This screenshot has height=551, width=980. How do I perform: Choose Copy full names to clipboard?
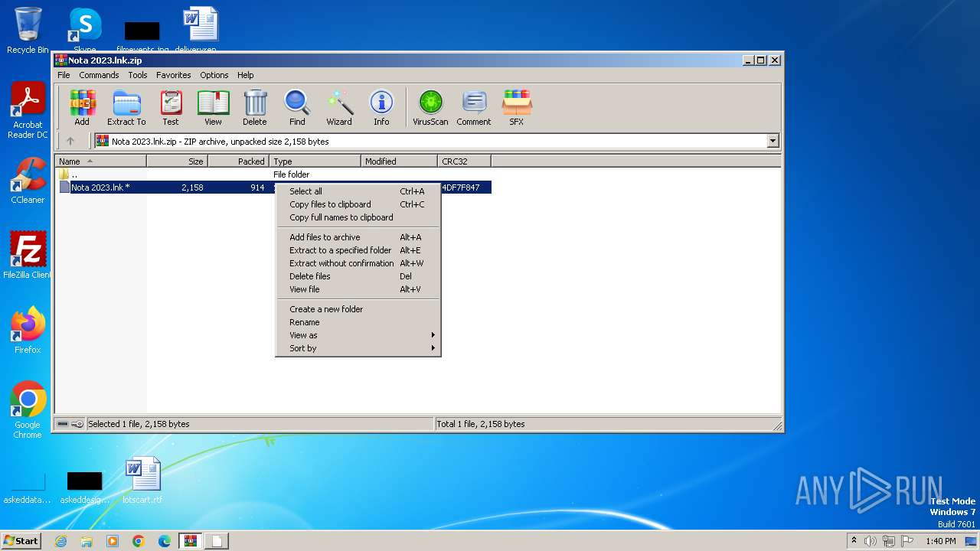[358, 217]
